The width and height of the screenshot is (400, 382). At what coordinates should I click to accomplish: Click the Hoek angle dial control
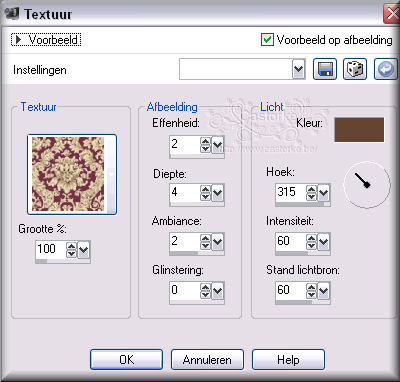(367, 185)
